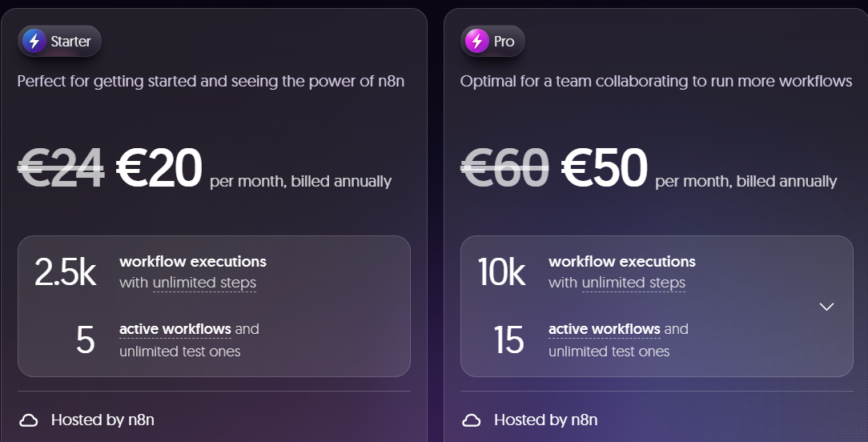Click the struck-through €24 price
The height and width of the screenshot is (442, 868).
(x=61, y=168)
